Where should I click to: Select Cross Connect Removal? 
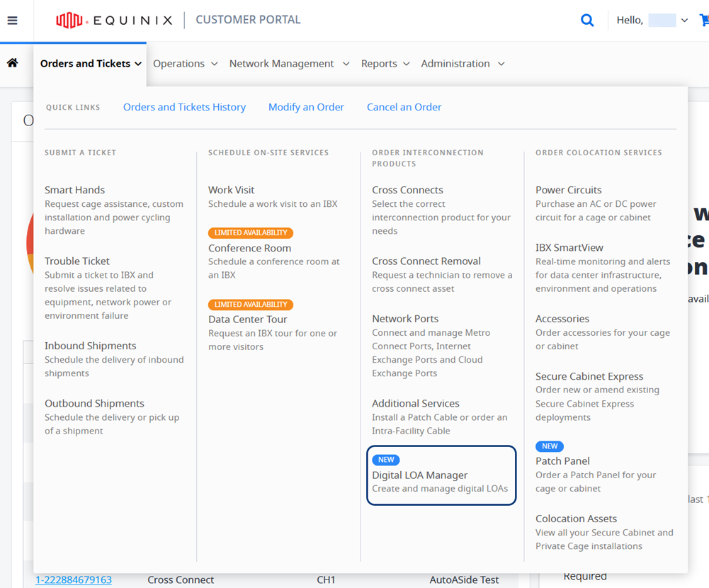tap(426, 261)
